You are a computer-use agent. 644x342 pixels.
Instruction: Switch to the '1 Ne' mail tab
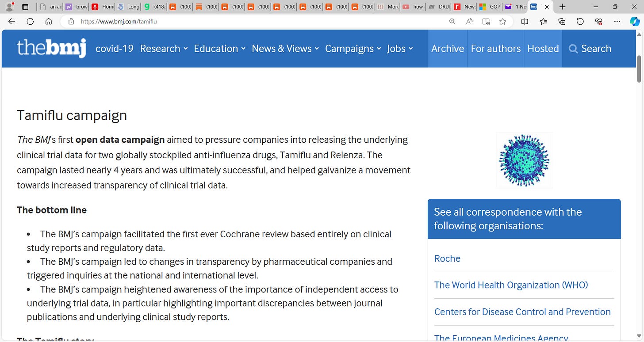[516, 7]
